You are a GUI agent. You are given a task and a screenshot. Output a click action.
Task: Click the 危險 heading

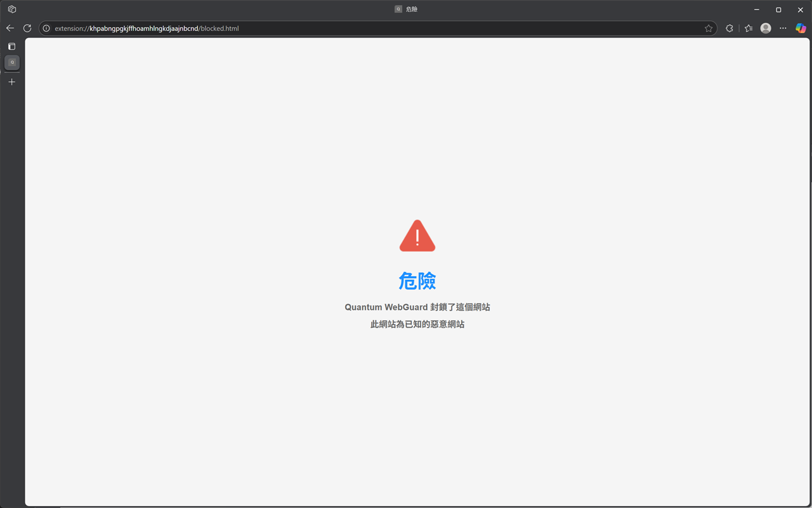[417, 281]
